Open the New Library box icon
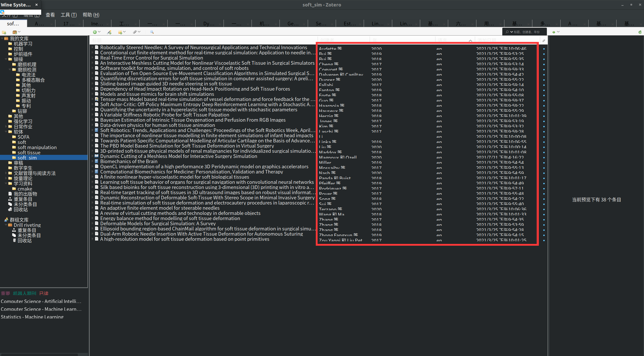The height and width of the screenshot is (356, 644). (15, 32)
